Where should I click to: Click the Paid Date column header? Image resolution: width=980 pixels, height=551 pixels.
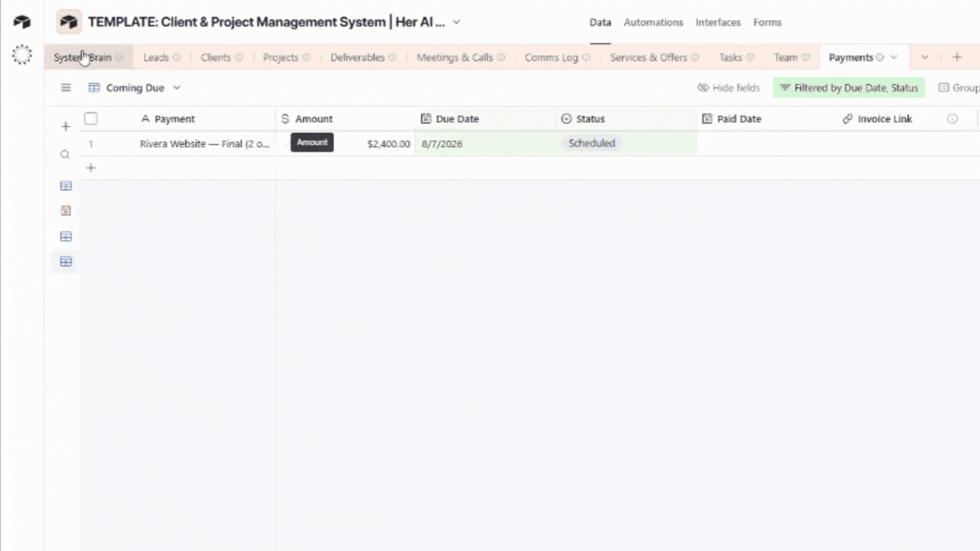(767, 119)
